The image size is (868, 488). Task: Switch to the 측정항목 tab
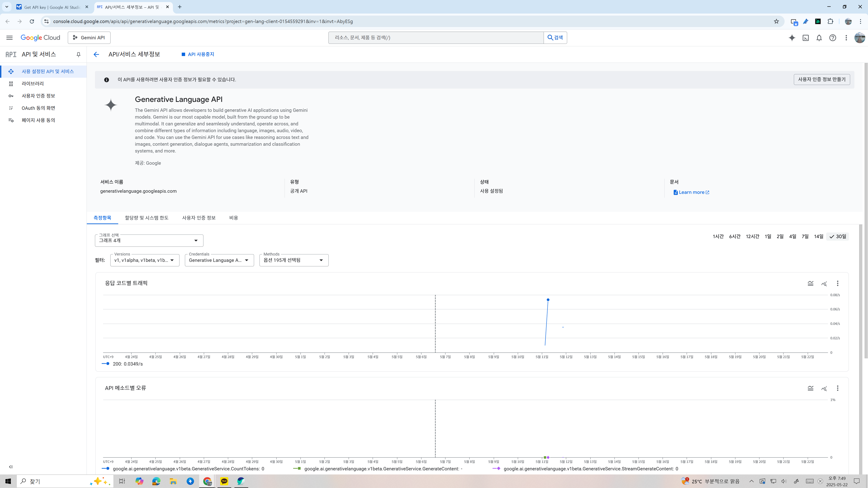click(102, 218)
